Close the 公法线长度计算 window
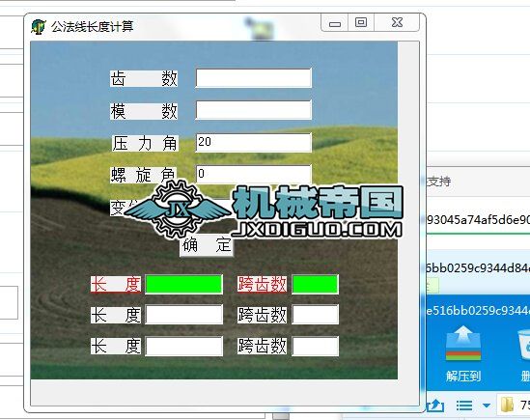530x420 pixels. pyautogui.click(x=397, y=22)
